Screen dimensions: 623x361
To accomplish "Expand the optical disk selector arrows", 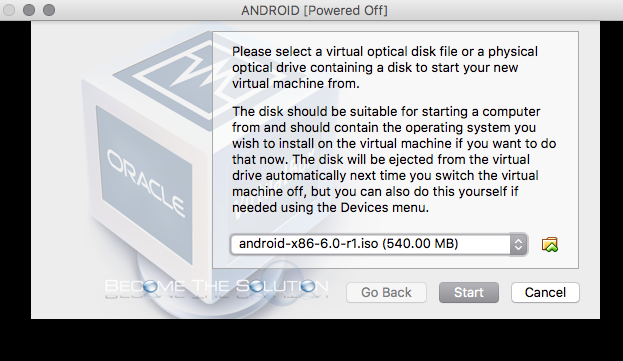I will [518, 244].
